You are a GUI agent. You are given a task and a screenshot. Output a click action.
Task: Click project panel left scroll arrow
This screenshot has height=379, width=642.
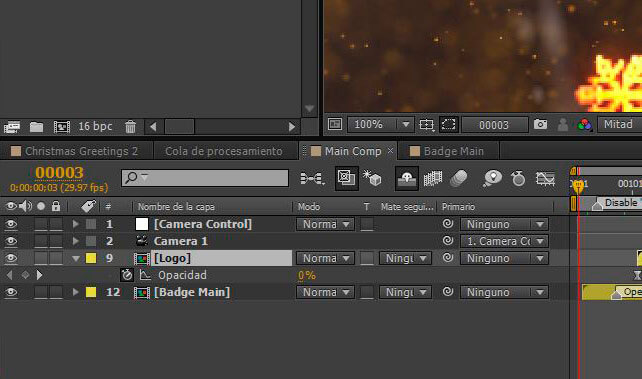pos(153,127)
